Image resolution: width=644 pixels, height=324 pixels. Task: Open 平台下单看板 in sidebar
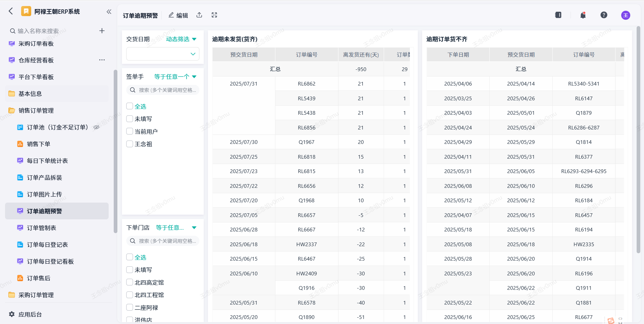click(57, 77)
